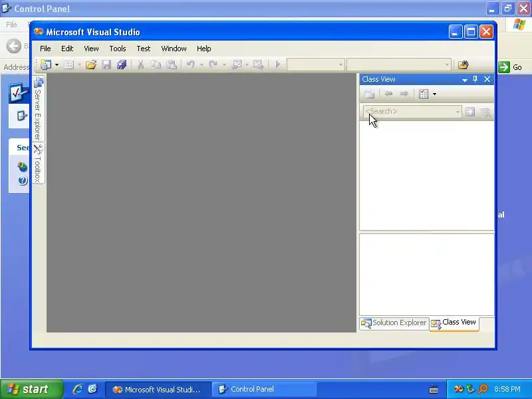Open the File menu in Visual Studio
This screenshot has width=532, height=399.
tap(45, 49)
